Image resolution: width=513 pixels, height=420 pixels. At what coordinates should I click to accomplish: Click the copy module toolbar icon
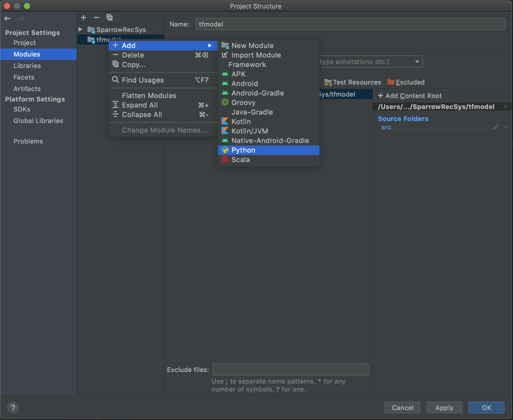pyautogui.click(x=110, y=18)
